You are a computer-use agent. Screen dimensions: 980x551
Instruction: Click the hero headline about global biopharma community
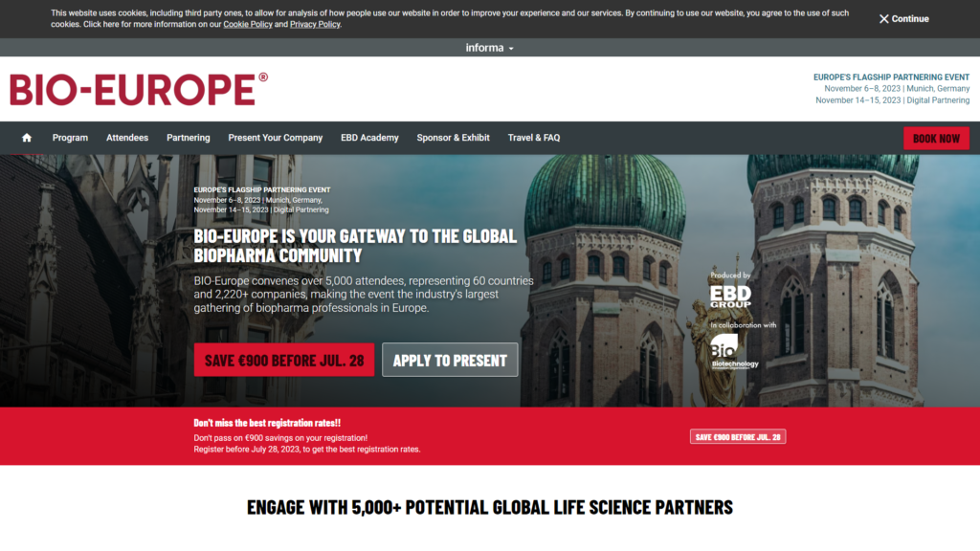(x=355, y=246)
